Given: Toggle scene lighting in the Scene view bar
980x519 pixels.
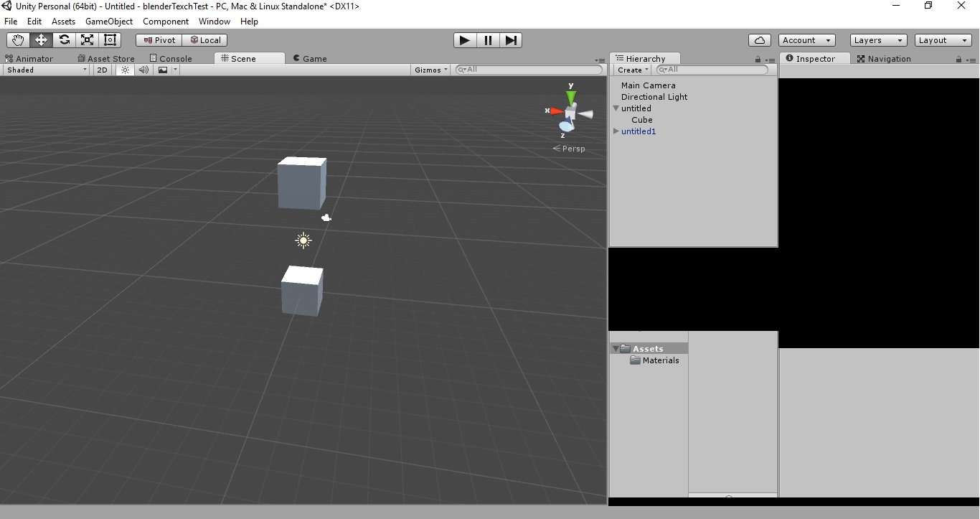Looking at the screenshot, I should click(124, 70).
